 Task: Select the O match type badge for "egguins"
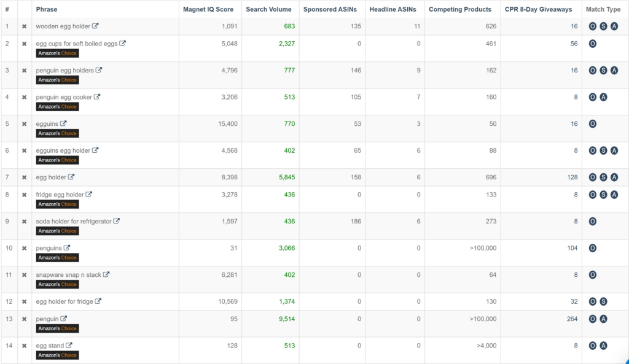tap(592, 123)
